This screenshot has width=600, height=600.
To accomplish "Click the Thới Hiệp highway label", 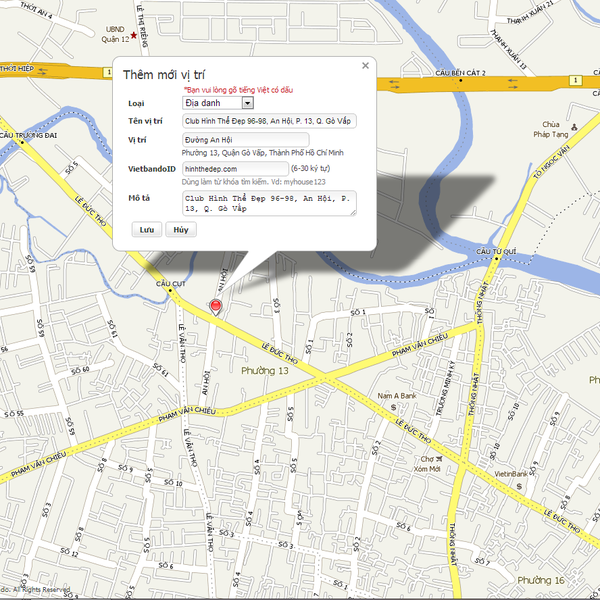I will pos(17,68).
